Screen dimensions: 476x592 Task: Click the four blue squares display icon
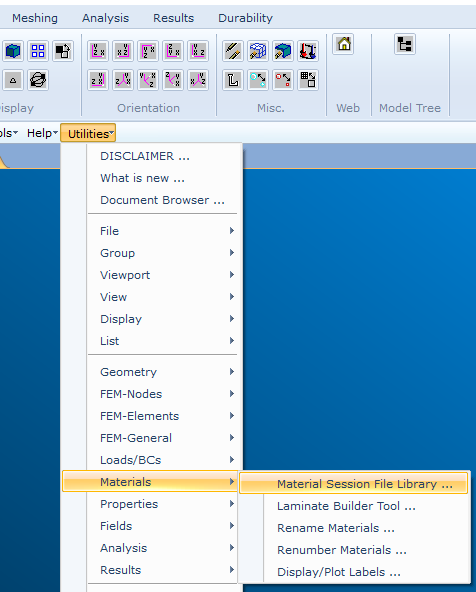38,51
